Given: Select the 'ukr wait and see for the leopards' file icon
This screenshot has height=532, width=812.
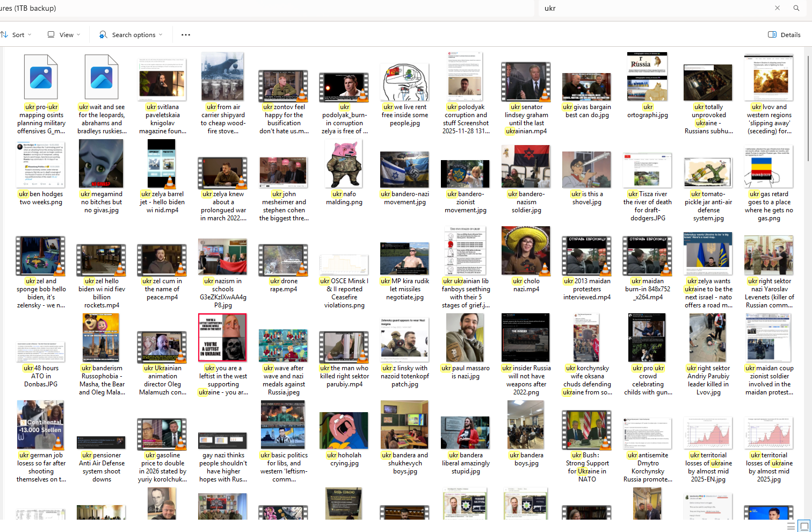Looking at the screenshot, I should click(x=102, y=77).
